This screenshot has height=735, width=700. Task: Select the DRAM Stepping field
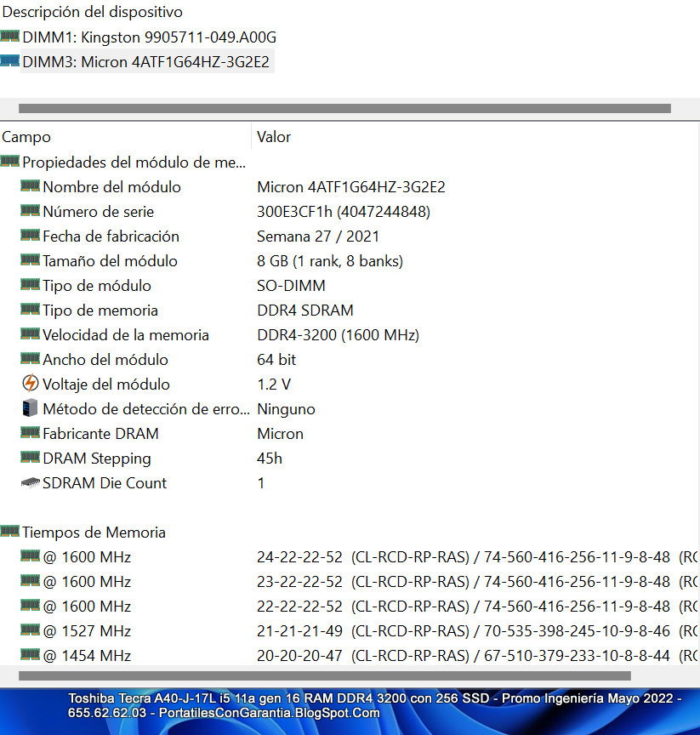pos(96,459)
